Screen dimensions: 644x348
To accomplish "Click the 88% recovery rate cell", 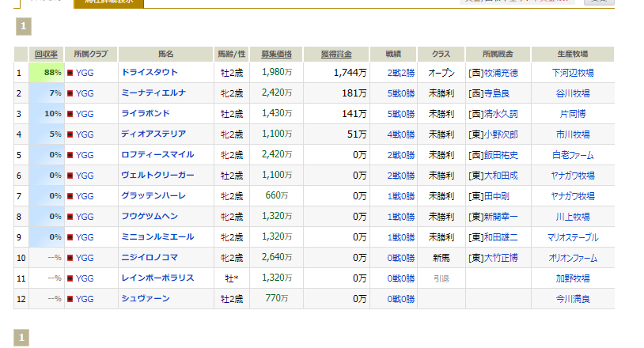I will pos(47,73).
